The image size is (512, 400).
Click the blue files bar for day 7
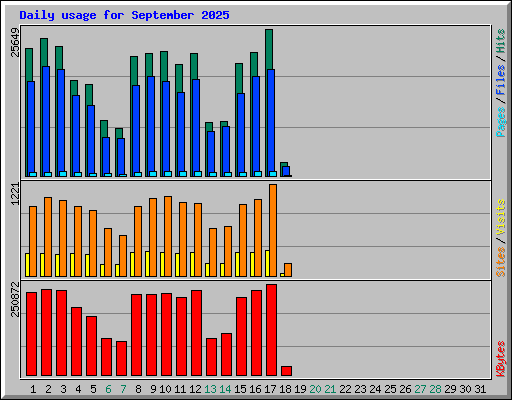tap(121, 157)
